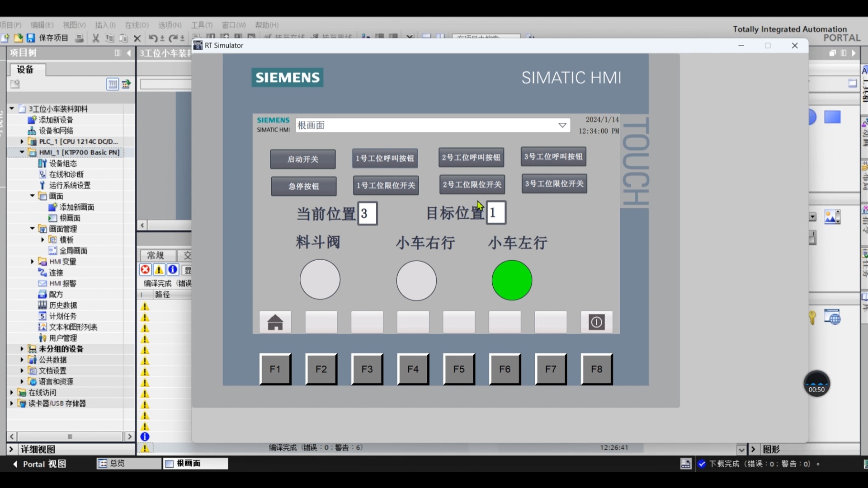Click the green 小车左行 indicator lamp
This screenshot has width=868, height=488.
tap(512, 280)
